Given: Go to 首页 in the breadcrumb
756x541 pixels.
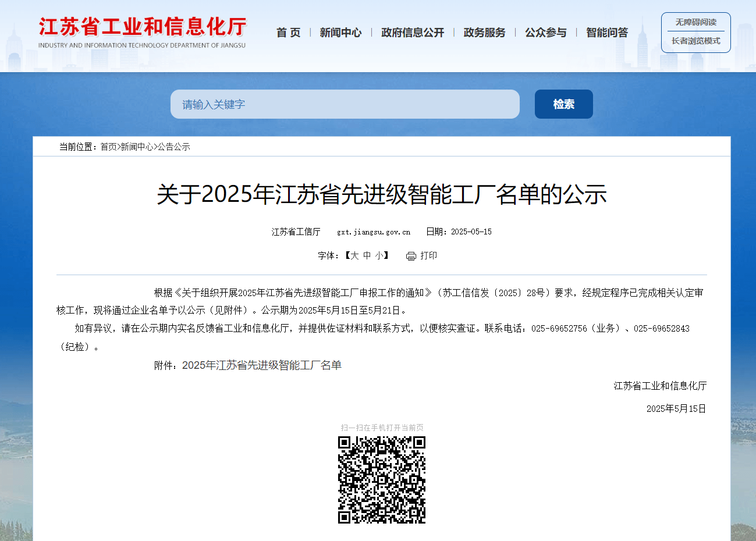Looking at the screenshot, I should pos(108,147).
